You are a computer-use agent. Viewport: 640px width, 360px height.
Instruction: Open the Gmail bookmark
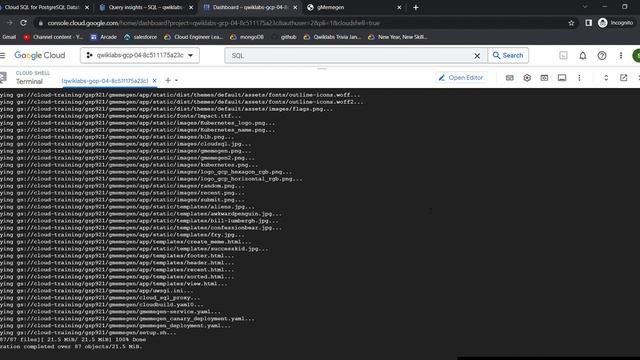pos(8,37)
